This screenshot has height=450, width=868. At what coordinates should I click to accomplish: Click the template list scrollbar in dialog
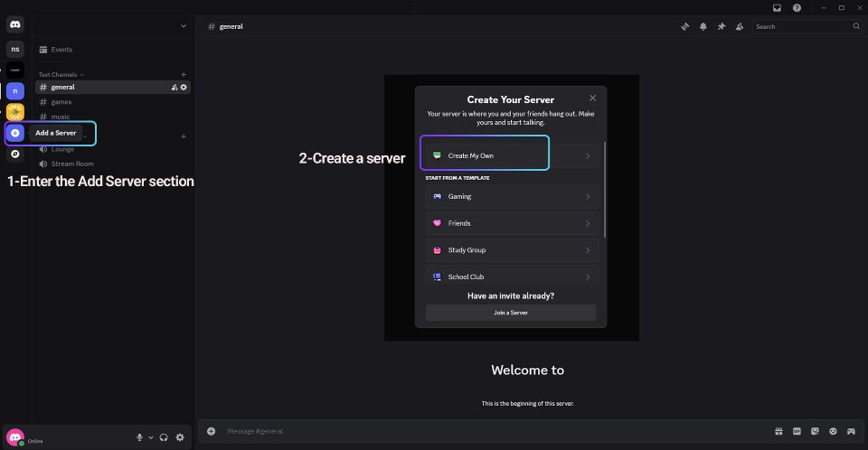(x=605, y=189)
